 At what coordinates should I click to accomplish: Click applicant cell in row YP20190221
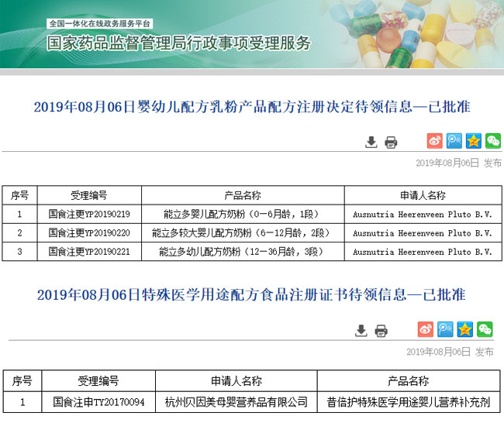(x=423, y=251)
